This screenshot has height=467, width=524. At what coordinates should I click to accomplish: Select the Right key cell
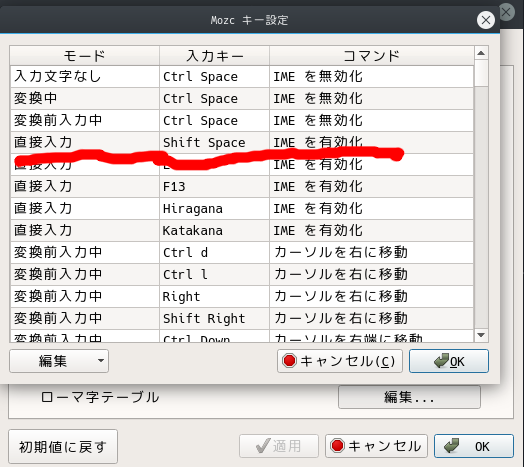pos(215,297)
